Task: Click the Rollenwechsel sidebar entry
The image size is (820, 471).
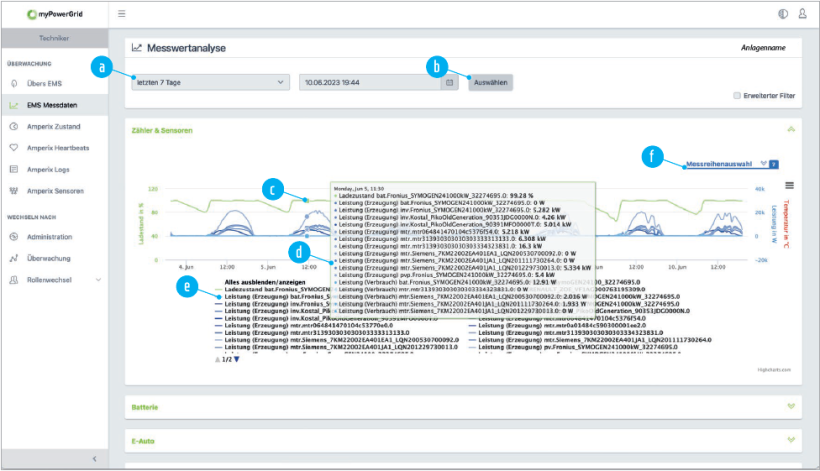Action: pyautogui.click(x=52, y=280)
